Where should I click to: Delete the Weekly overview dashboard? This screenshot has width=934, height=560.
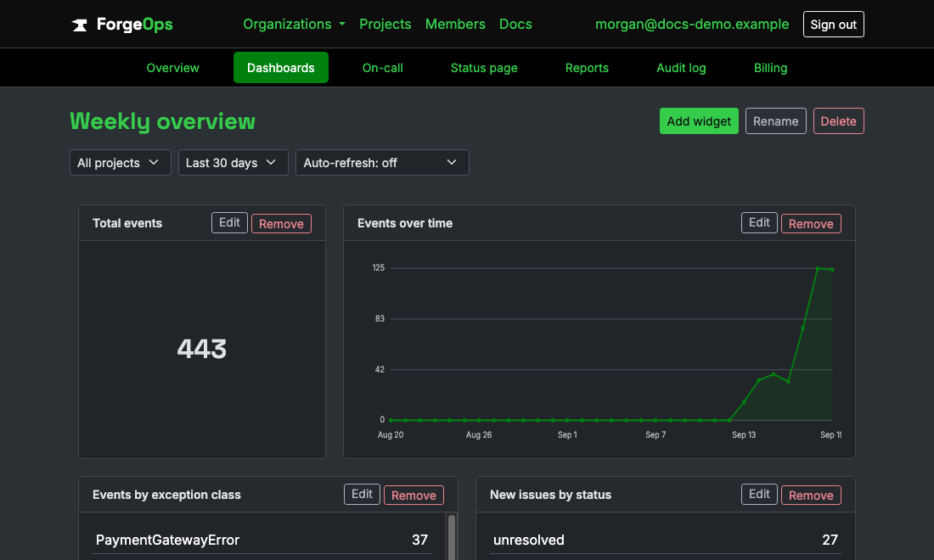838,120
